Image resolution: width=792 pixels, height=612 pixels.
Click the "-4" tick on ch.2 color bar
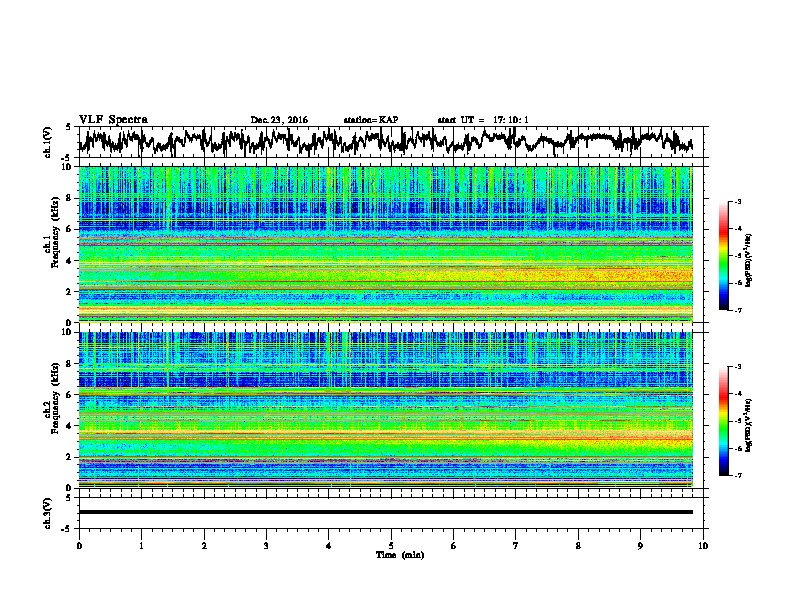point(737,394)
